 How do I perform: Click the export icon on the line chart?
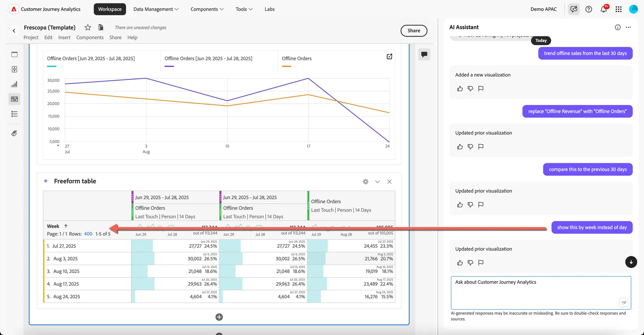(389, 57)
